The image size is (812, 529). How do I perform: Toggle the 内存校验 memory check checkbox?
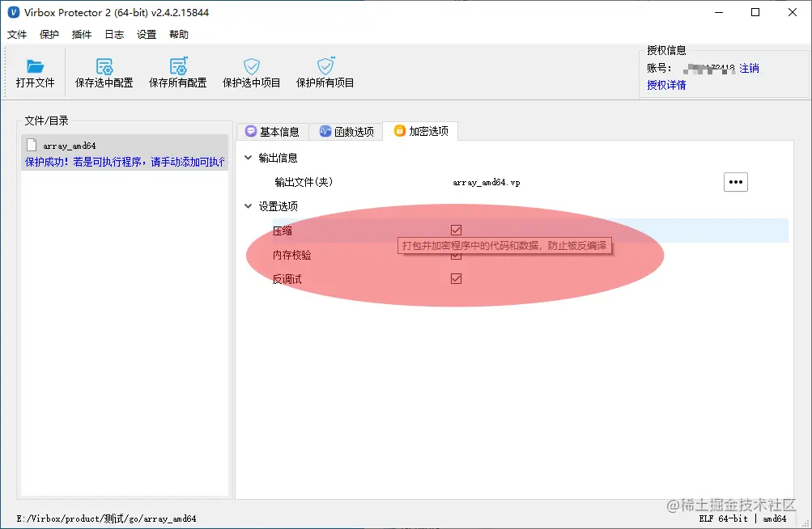[x=456, y=255]
